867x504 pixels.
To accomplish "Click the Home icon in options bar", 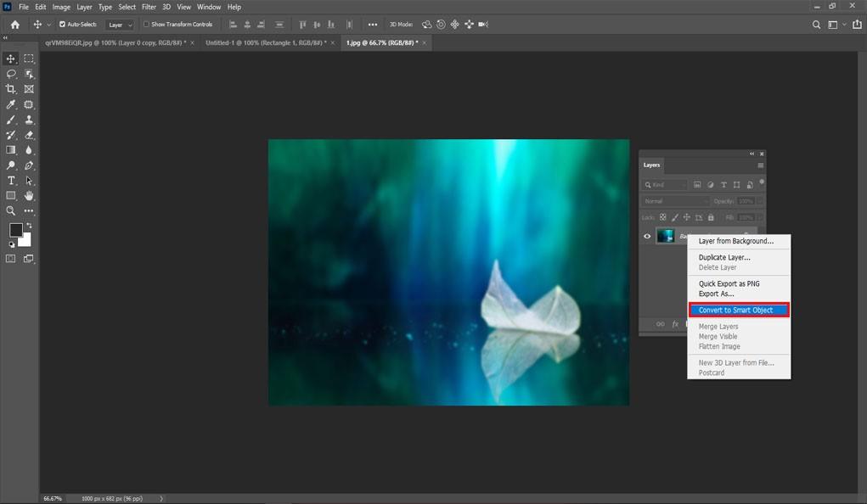I will [15, 25].
